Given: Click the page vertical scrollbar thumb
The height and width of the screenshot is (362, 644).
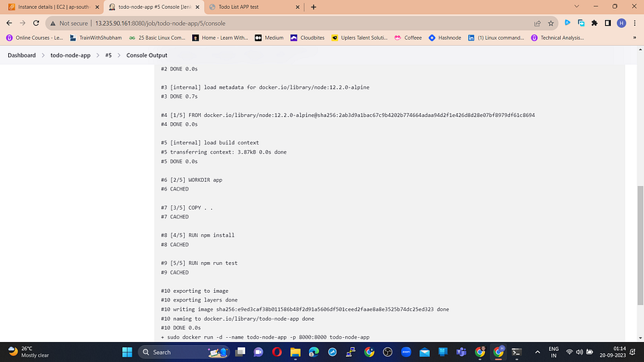Looking at the screenshot, I should click(640, 246).
